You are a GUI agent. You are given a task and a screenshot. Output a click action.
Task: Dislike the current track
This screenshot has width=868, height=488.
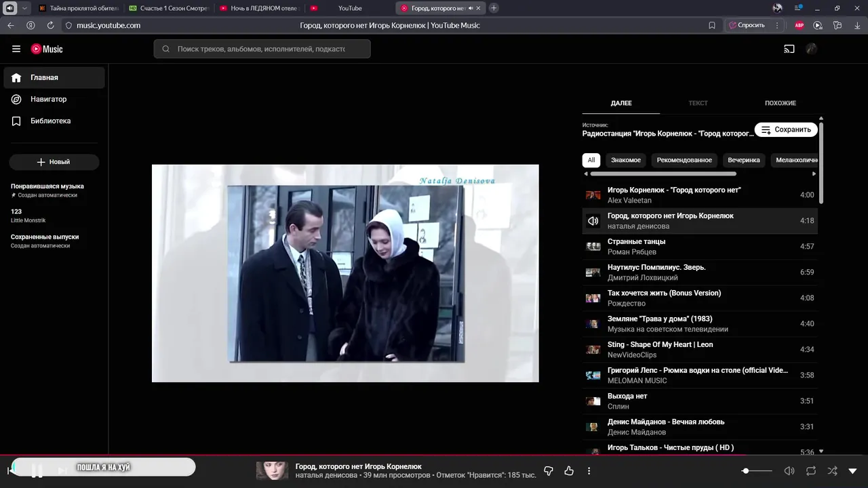pyautogui.click(x=549, y=471)
